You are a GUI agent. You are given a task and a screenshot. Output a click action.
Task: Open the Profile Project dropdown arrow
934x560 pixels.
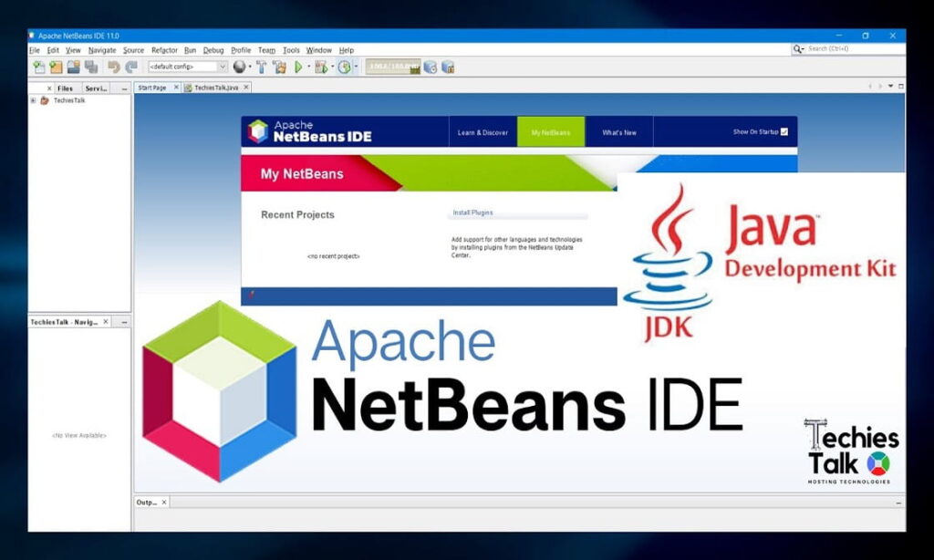pyautogui.click(x=356, y=67)
